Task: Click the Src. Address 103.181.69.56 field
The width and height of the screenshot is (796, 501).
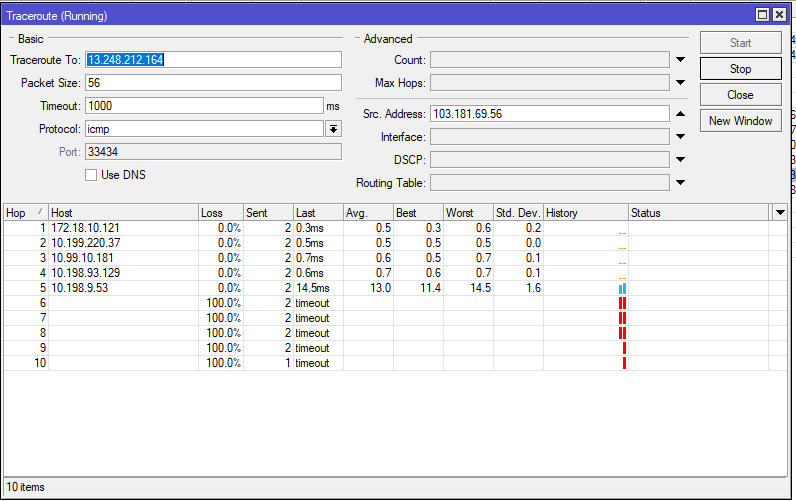Action: point(550,114)
